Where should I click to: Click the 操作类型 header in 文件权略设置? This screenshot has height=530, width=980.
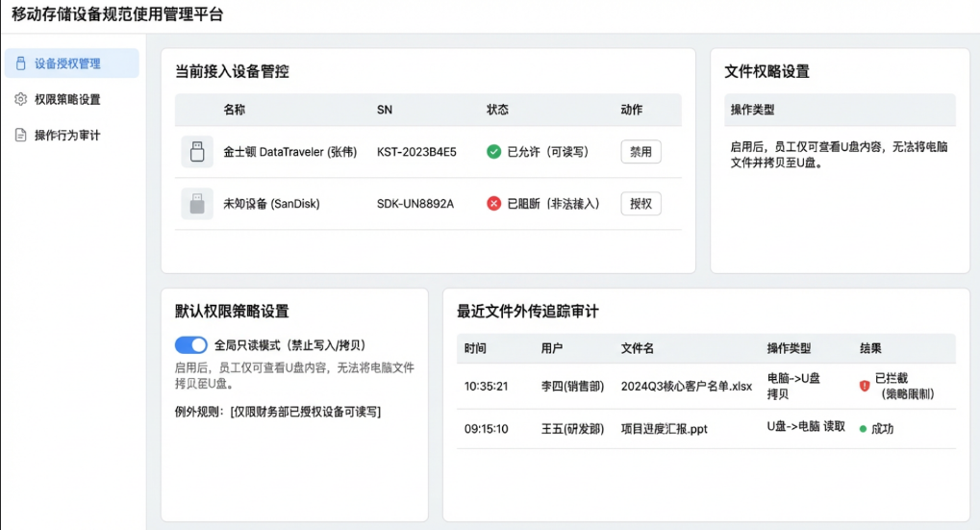[x=752, y=110]
